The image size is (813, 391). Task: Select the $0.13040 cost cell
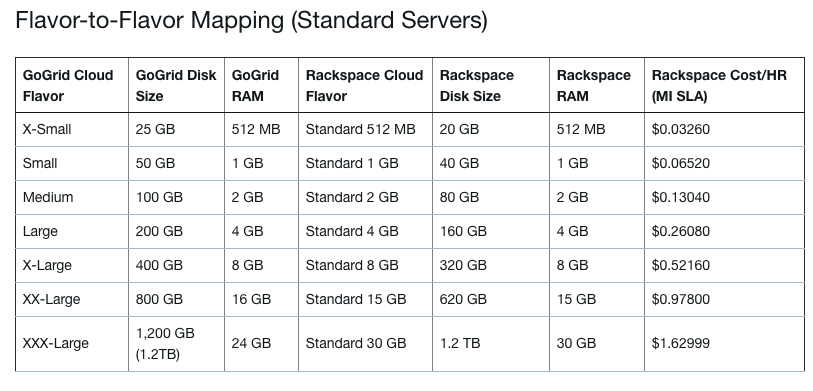click(724, 198)
